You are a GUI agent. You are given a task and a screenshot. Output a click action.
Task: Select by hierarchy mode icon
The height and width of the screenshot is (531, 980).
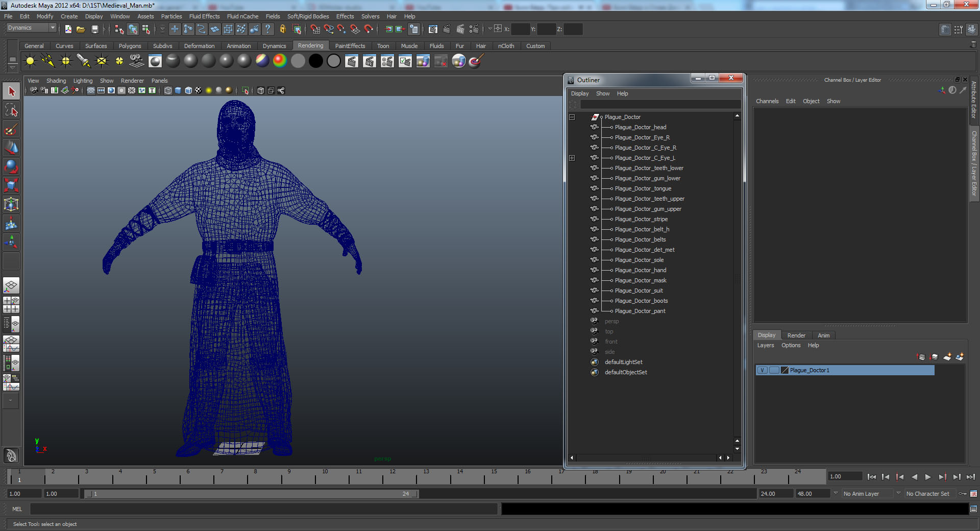click(119, 29)
